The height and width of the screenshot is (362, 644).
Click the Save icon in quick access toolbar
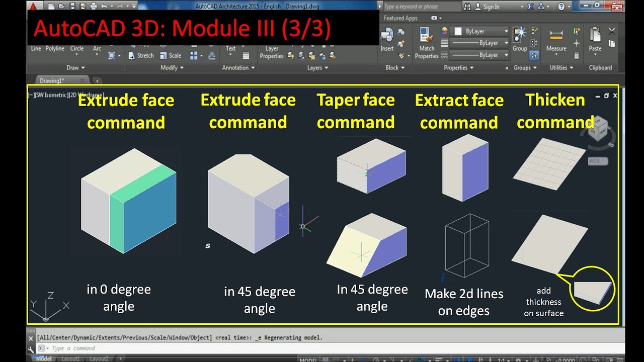(71, 7)
